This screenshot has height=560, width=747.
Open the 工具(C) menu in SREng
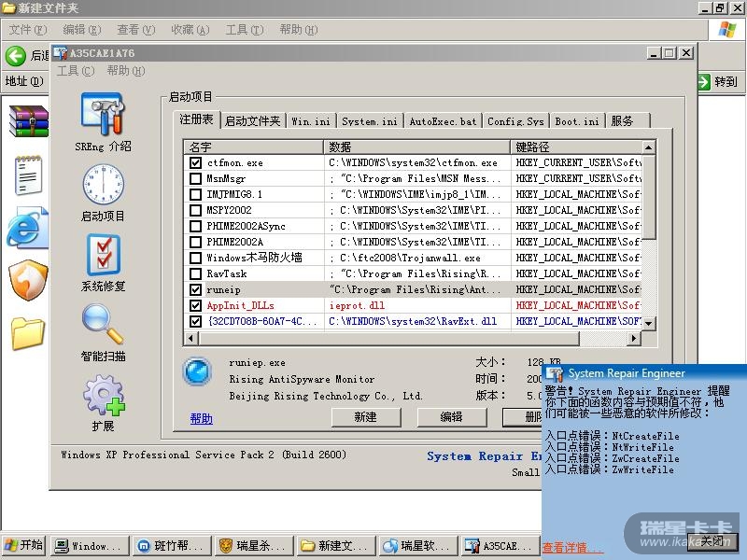click(76, 71)
